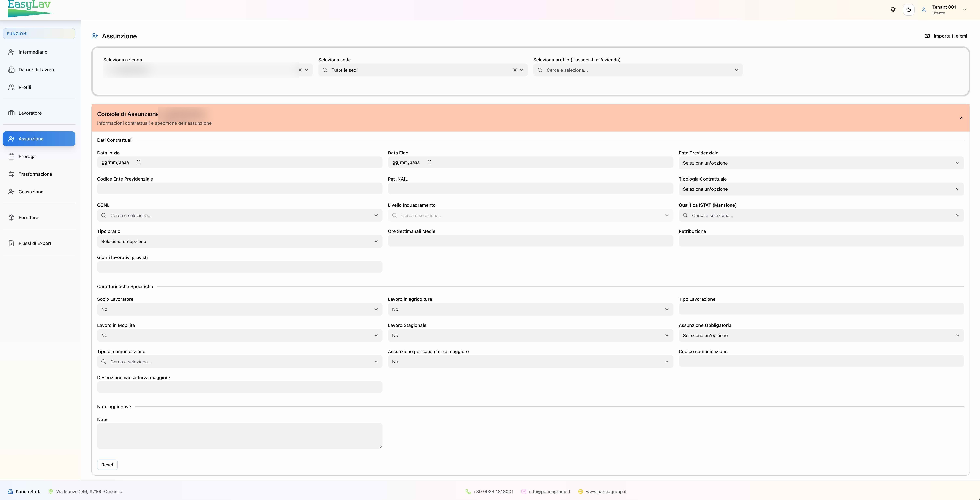Open the www.paneagroup.it website link
The height and width of the screenshot is (500, 980).
606,492
